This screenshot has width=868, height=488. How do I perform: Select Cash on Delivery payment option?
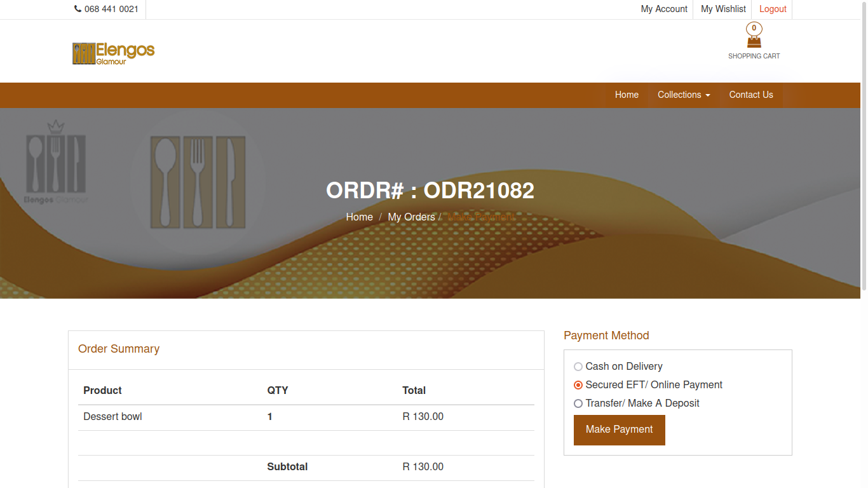click(578, 367)
